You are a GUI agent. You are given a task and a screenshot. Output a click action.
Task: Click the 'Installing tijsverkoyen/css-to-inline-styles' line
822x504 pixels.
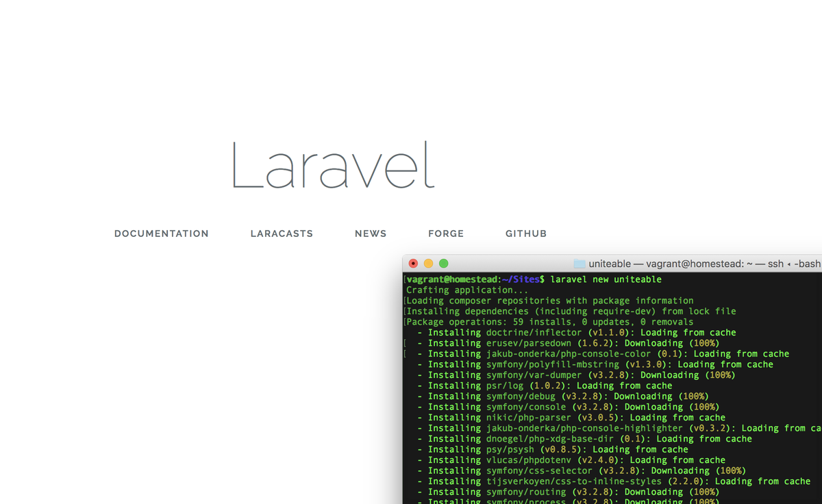click(x=614, y=481)
